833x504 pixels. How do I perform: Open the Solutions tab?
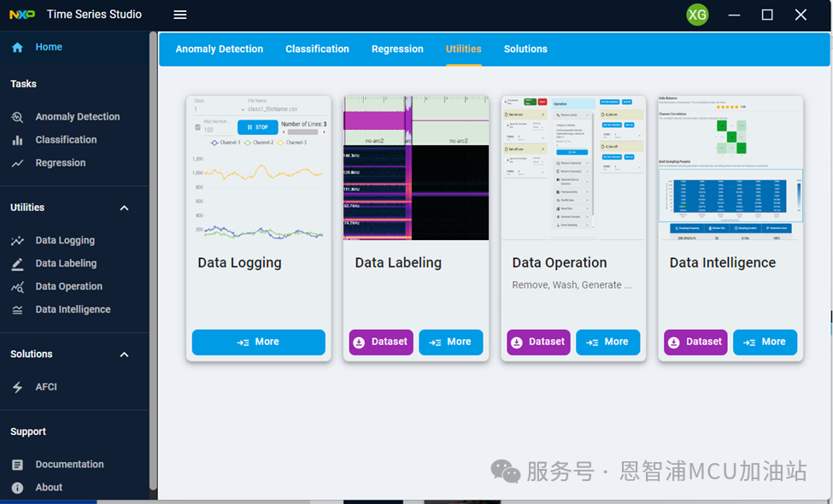tap(525, 49)
